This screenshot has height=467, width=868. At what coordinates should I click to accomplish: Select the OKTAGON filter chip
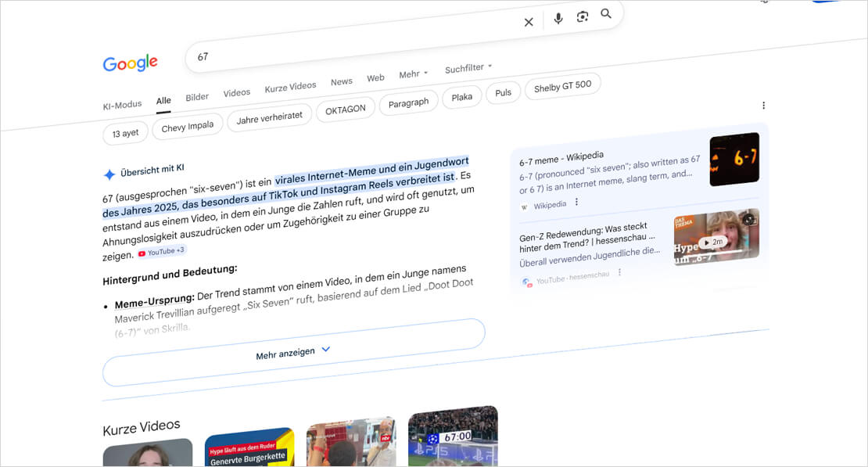pos(346,108)
